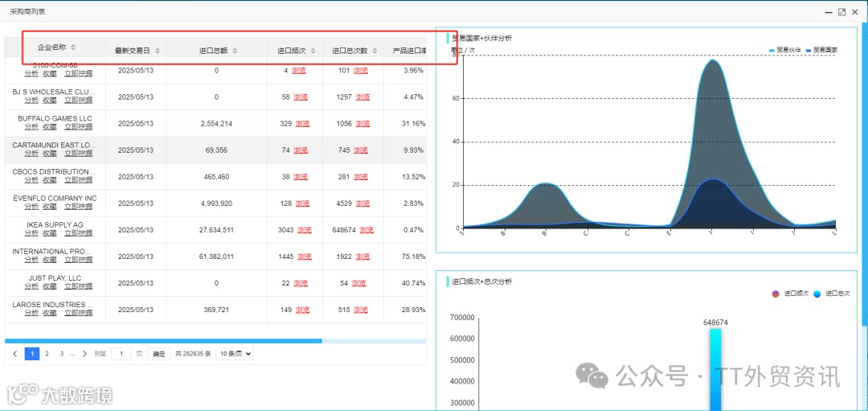Screen dimensions: 868x411
Task: Select JUST PLAY, LLC company name
Action: pyautogui.click(x=55, y=278)
